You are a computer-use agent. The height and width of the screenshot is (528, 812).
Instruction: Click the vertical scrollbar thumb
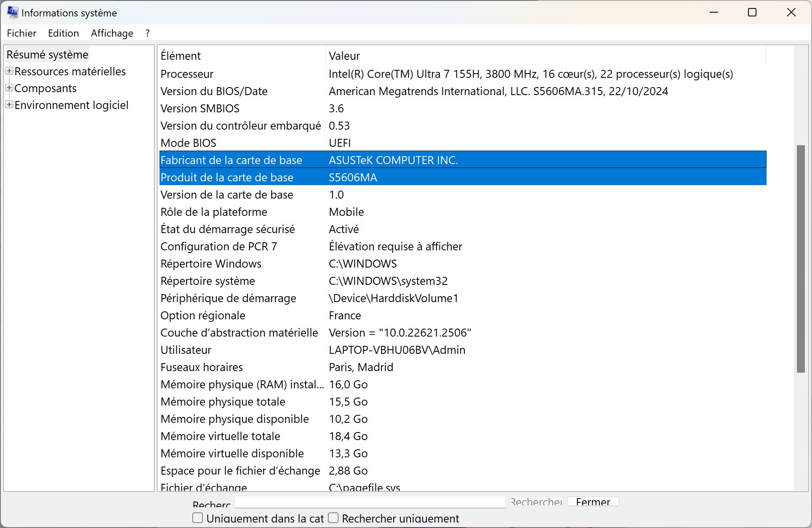pyautogui.click(x=801, y=258)
